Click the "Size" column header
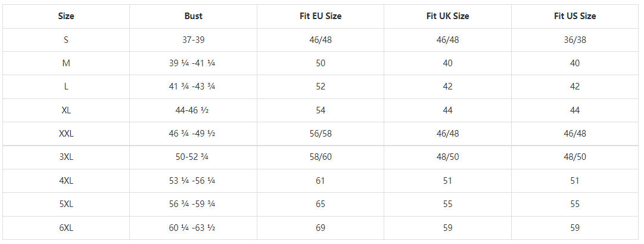 click(66, 16)
